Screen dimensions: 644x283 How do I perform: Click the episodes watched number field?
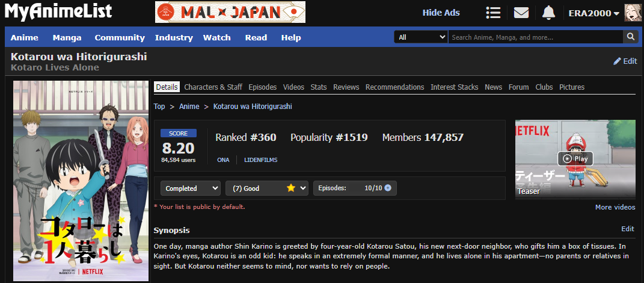(367, 188)
